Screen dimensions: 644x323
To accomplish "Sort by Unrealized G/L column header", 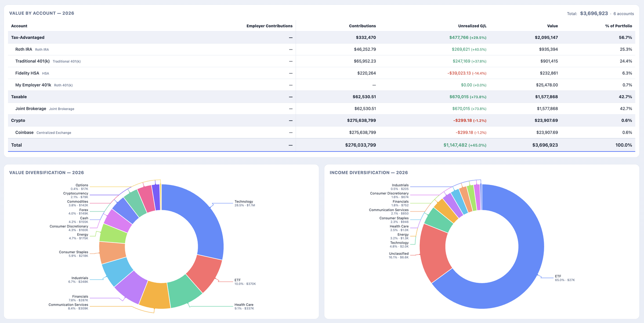I will [472, 26].
